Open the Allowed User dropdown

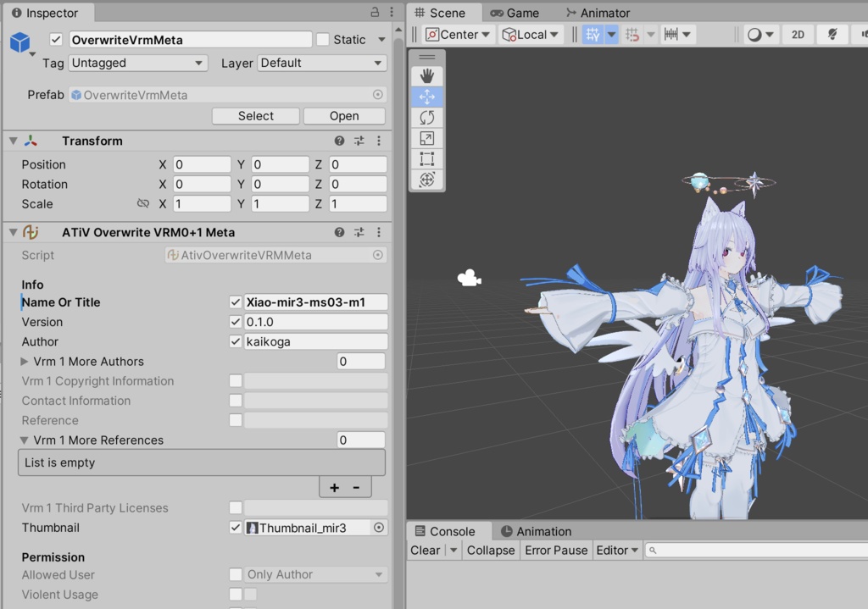314,575
